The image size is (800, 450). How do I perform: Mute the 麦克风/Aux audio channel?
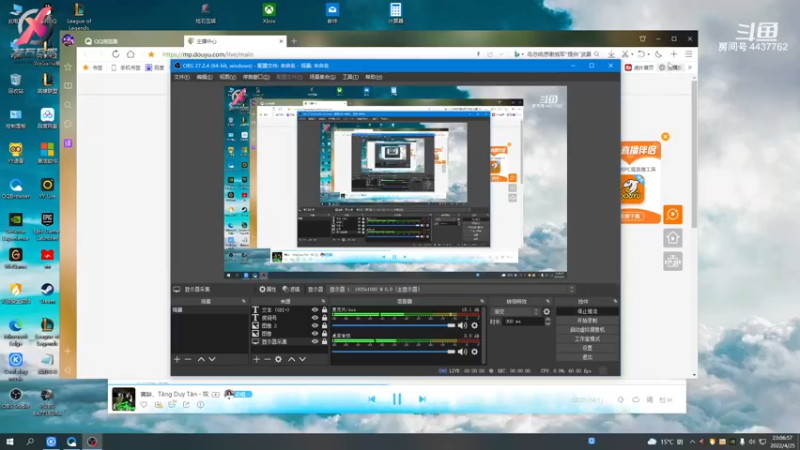click(x=462, y=325)
